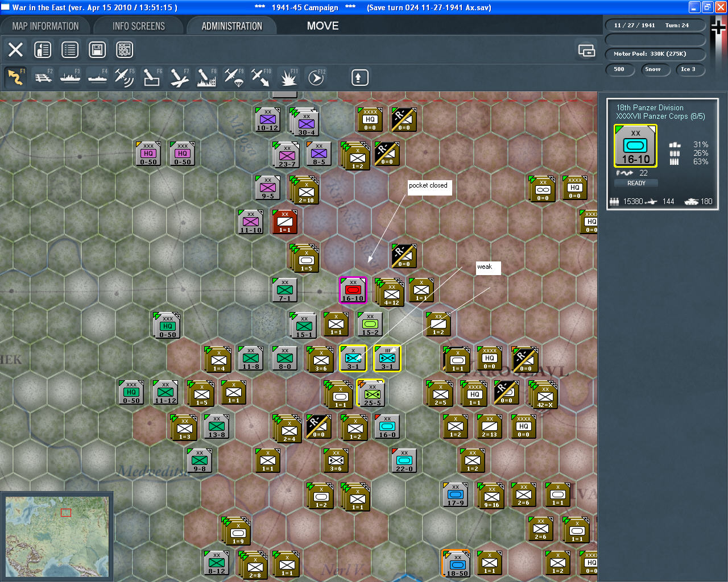Click the F8 Bomb City icon
The image size is (728, 582).
(x=206, y=77)
